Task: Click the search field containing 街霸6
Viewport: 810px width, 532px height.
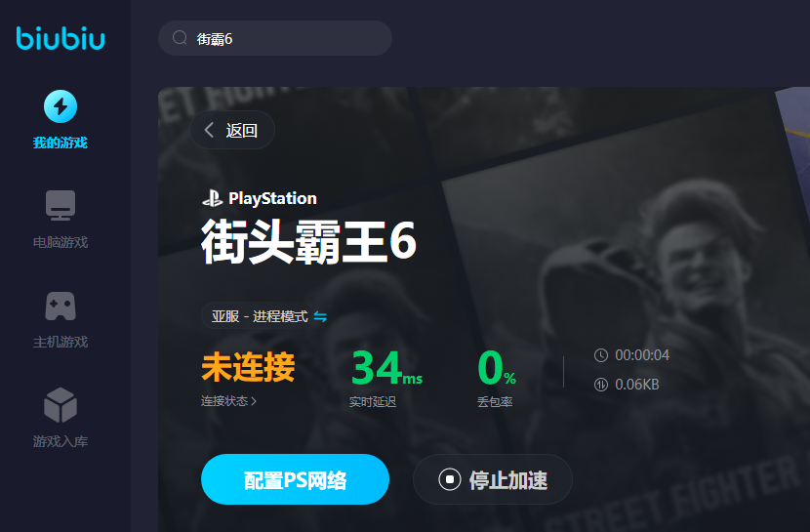Action: pyautogui.click(x=275, y=38)
